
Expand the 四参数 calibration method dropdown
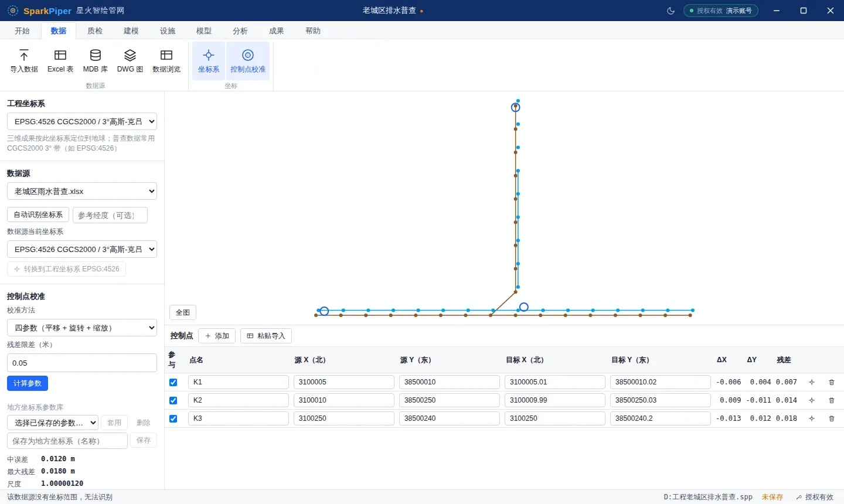(82, 328)
